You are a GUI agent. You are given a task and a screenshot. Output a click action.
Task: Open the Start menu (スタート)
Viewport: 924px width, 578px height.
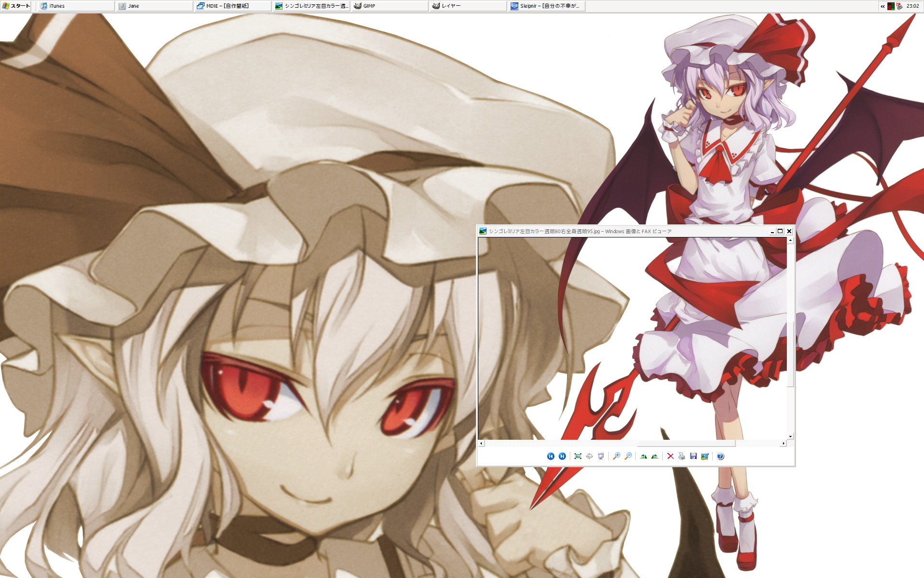tap(16, 6)
